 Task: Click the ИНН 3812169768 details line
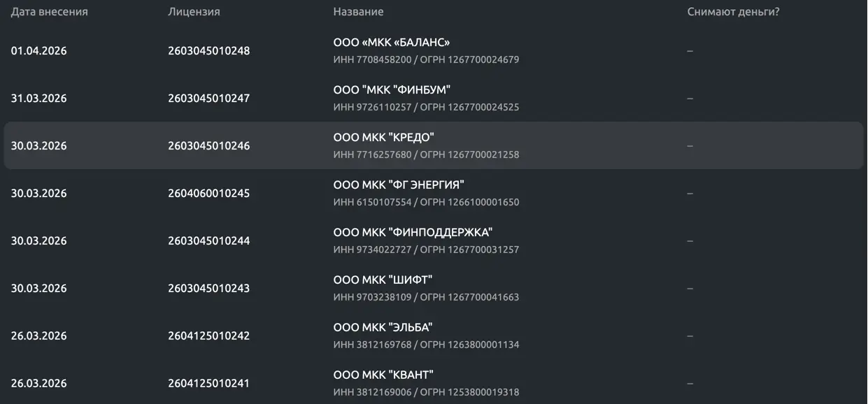tap(426, 345)
